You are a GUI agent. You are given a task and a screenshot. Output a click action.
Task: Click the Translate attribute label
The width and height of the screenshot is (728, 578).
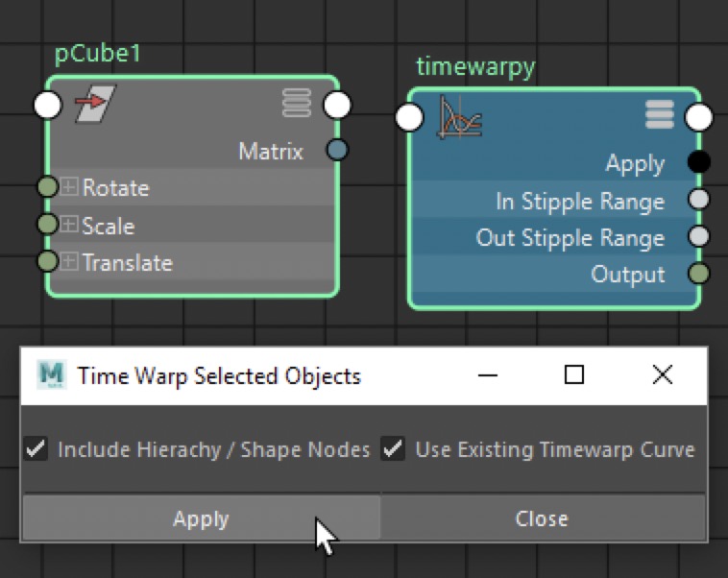point(128,263)
